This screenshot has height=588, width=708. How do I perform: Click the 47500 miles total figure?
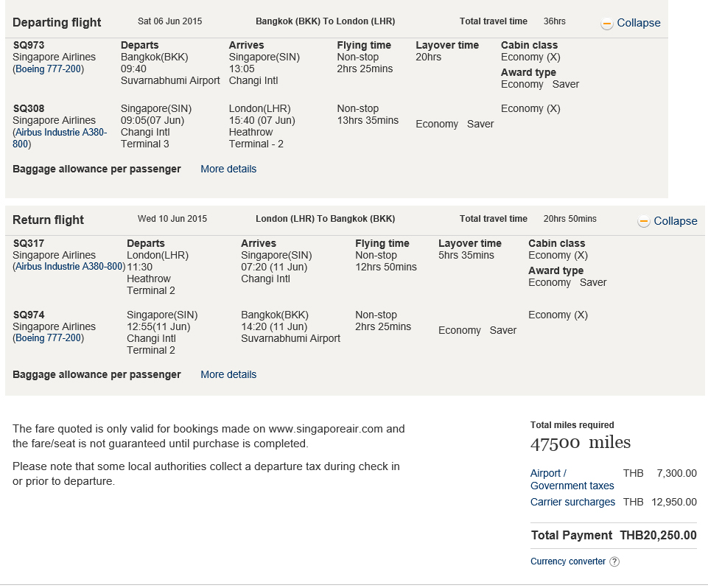coord(580,443)
